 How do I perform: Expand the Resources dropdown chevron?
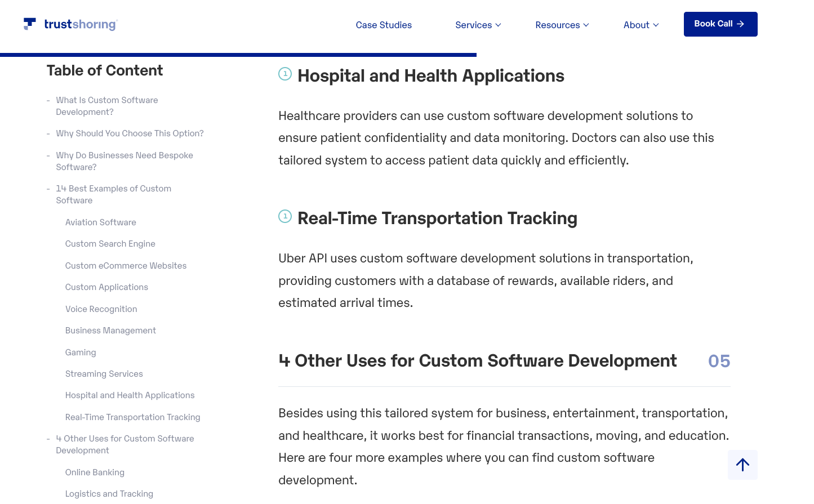point(586,25)
